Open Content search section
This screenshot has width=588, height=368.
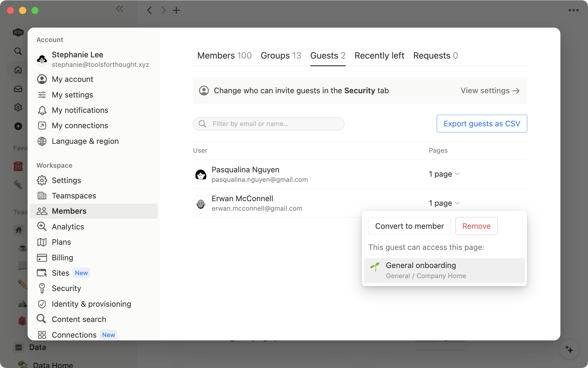[79, 319]
